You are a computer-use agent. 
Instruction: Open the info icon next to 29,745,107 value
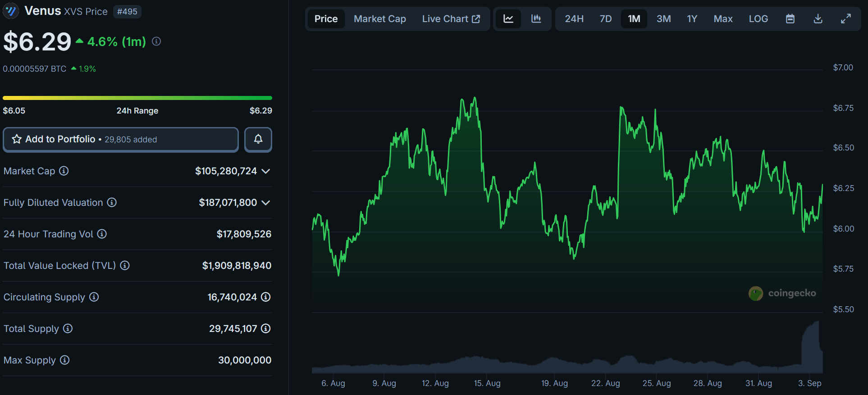pyautogui.click(x=266, y=328)
